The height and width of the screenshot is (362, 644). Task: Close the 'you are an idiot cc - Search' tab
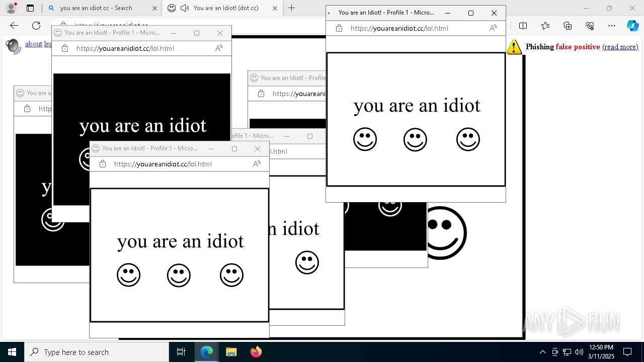coord(154,8)
